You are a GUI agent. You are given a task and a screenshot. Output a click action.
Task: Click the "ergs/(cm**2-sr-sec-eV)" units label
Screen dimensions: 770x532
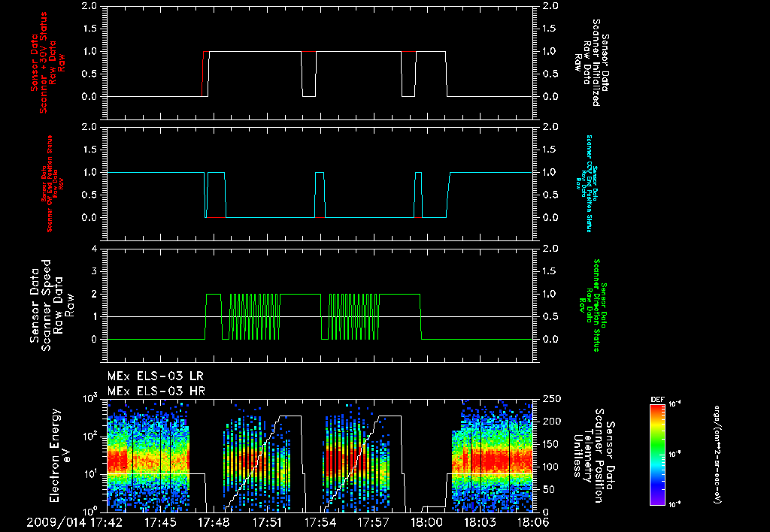click(x=717, y=454)
